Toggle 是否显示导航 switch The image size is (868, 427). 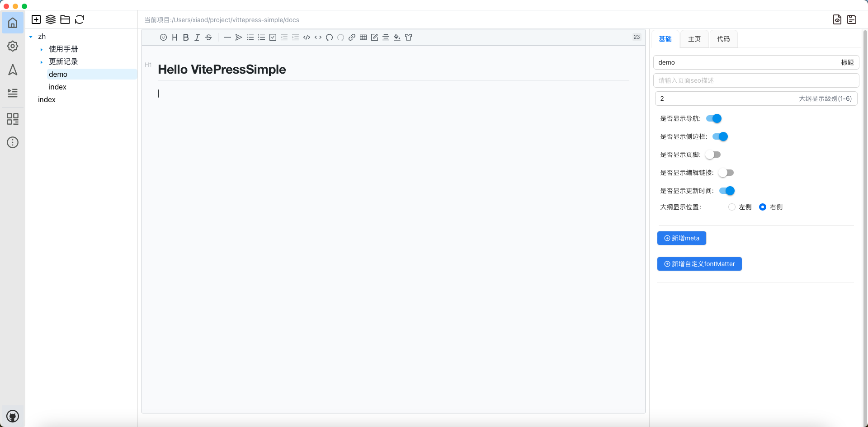(714, 118)
